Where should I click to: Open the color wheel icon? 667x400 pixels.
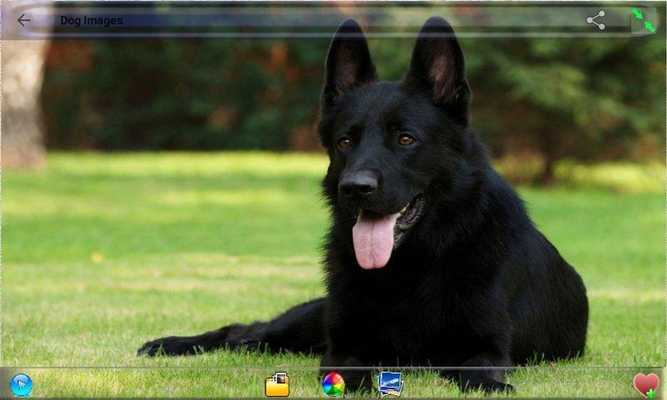333,385
